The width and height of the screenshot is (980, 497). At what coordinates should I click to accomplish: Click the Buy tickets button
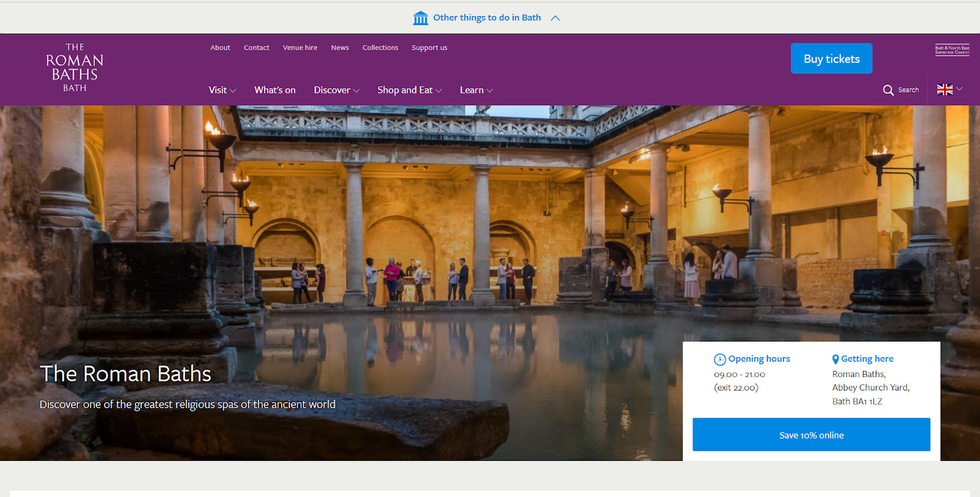click(x=831, y=59)
